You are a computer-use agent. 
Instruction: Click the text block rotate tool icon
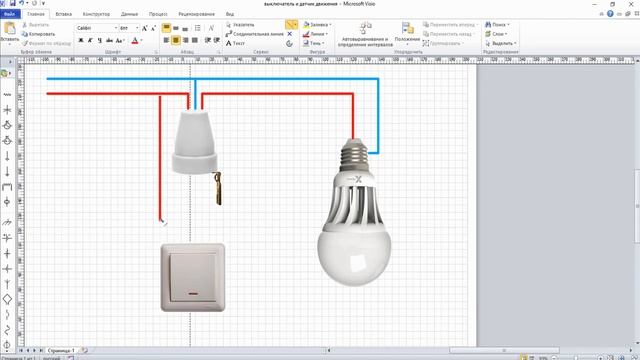coord(289,43)
